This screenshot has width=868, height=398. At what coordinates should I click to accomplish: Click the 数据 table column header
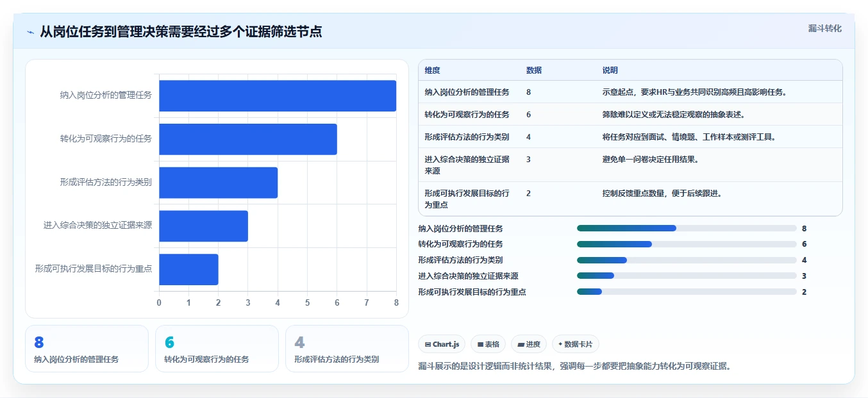coord(534,70)
